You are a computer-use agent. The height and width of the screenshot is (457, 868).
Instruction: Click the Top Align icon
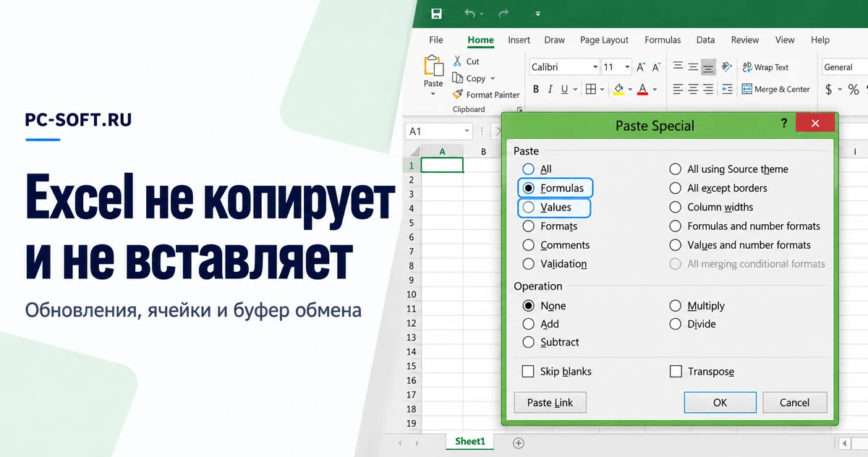(678, 67)
